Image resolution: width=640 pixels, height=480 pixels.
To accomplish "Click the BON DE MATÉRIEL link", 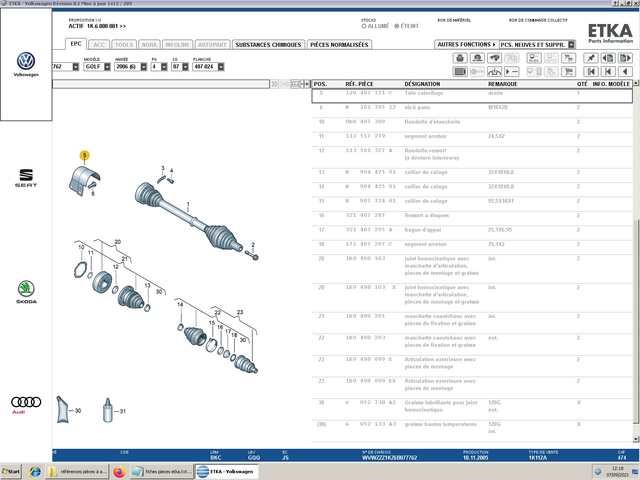I will [454, 20].
